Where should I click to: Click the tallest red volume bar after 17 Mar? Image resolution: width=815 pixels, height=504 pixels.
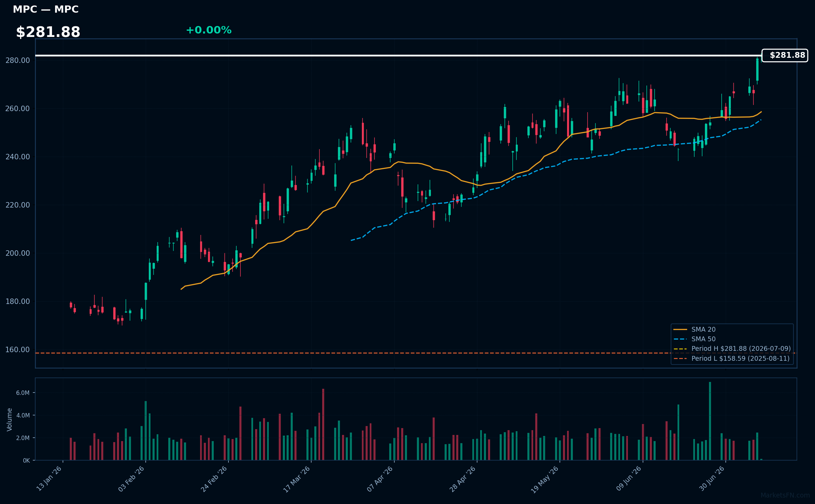[323, 424]
